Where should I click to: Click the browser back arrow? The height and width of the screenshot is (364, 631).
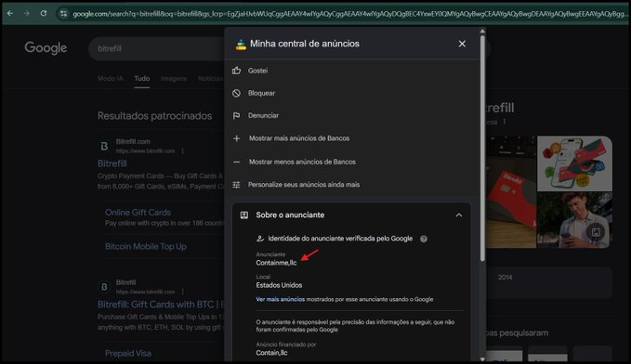pyautogui.click(x=10, y=14)
